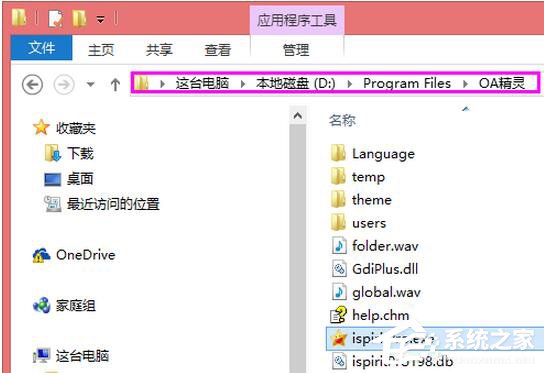Screen dimensions: 544x373
Task: Open 下载 in the navigation pane
Action: click(x=80, y=153)
